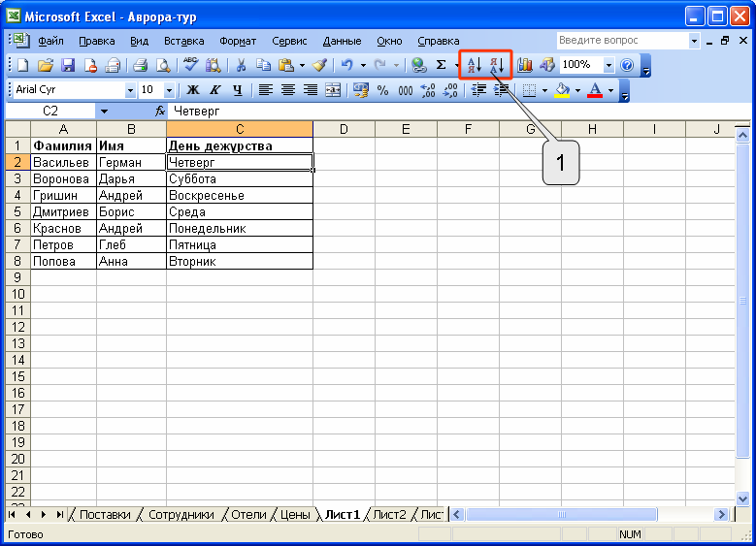
Task: Toggle Underline (Ч) formatting
Action: (x=237, y=90)
